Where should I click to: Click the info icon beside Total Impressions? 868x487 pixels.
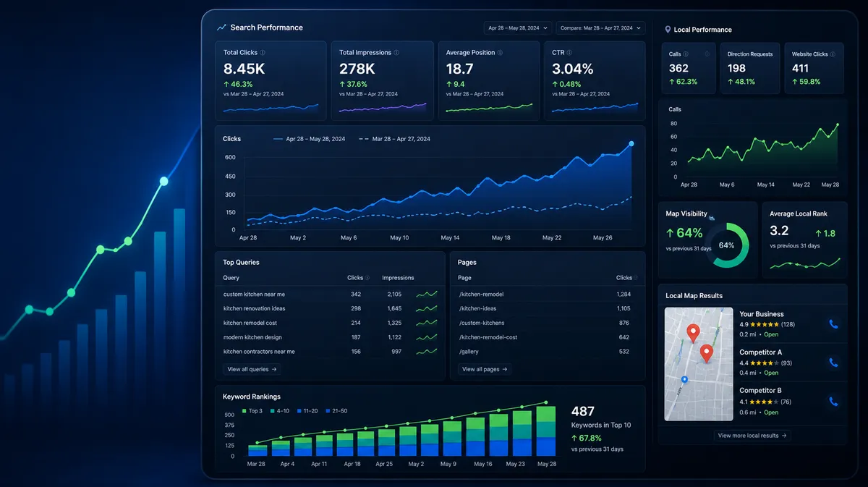point(396,53)
